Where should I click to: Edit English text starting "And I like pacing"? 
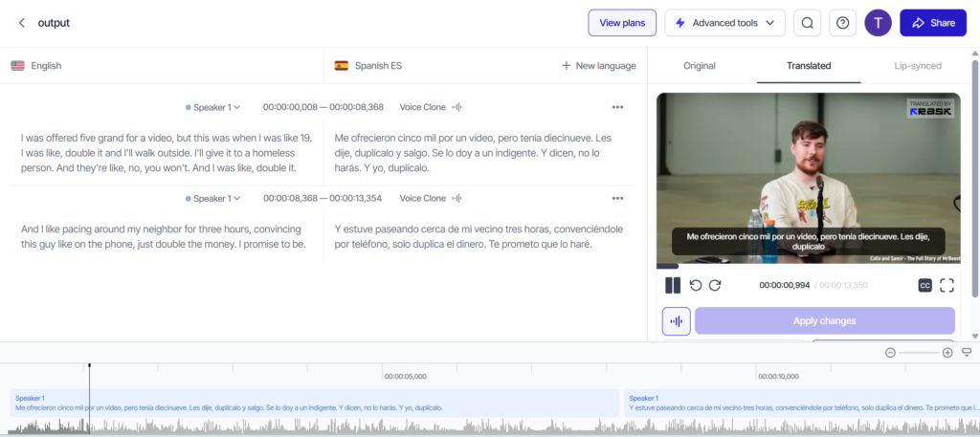click(x=163, y=236)
